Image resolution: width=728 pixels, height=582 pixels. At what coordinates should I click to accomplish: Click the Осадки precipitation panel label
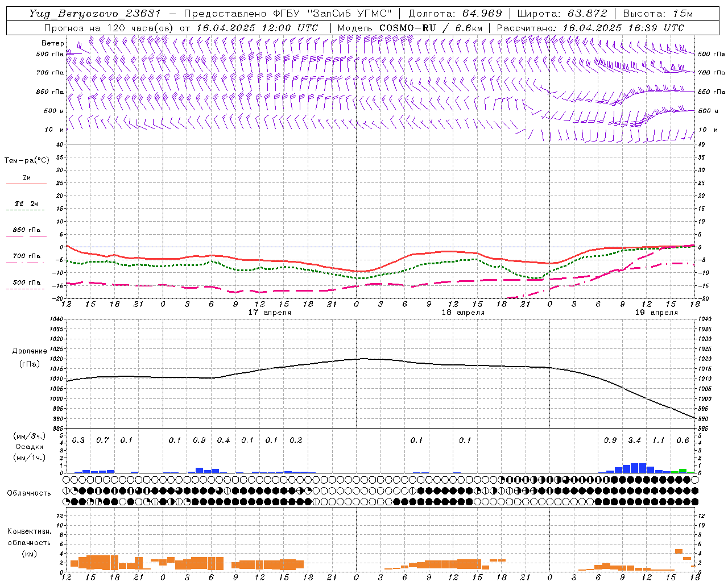pos(29,447)
